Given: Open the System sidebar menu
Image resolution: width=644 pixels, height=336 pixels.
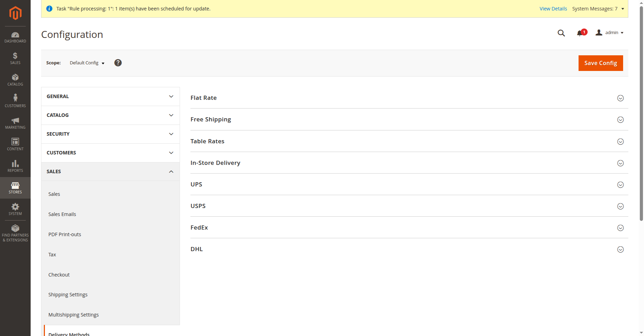Looking at the screenshot, I should 15,209.
